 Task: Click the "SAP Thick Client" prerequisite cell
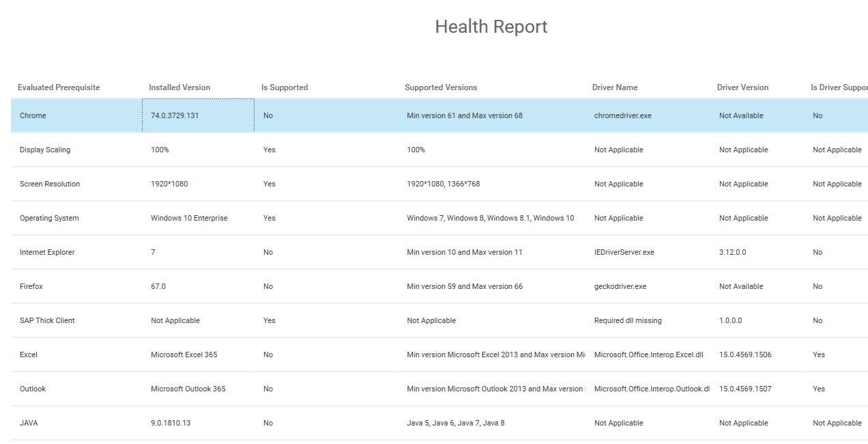pos(47,320)
